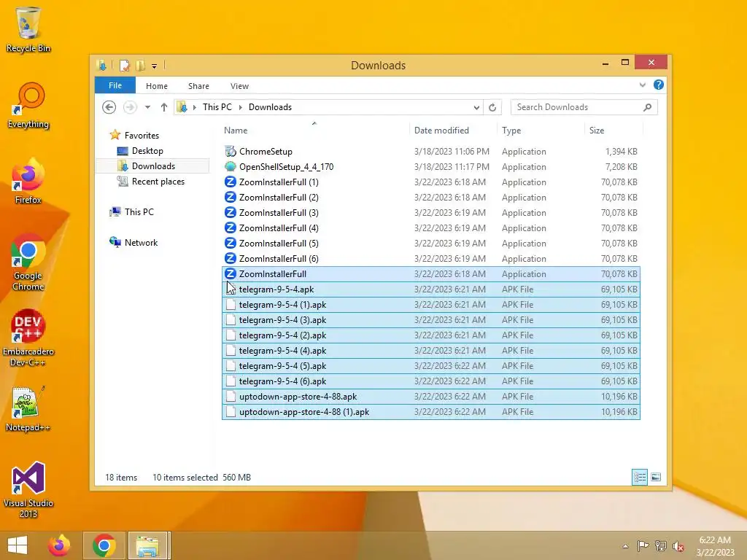Switch to Details view icon
Image resolution: width=747 pixels, height=560 pixels.
[639, 477]
